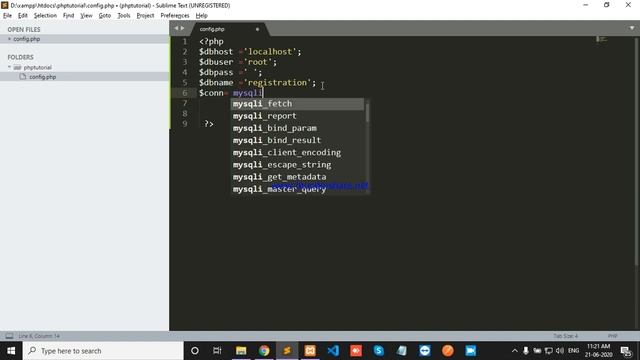Go to previous tab with left arrow
Image resolution: width=640 pixels, height=360 pixels.
[176, 28]
